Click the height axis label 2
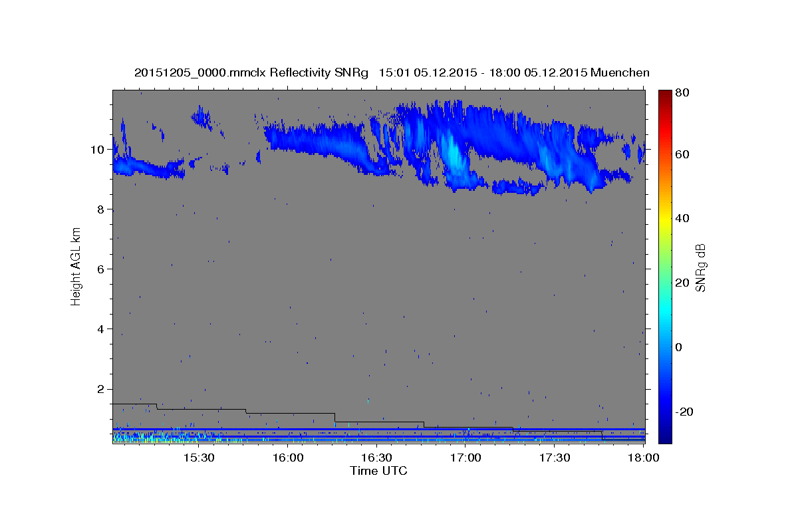Viewport: 798px width, 532px height. click(102, 389)
